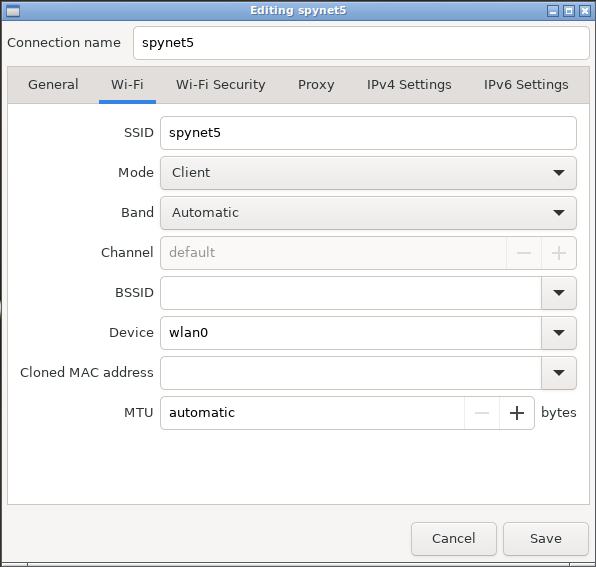Open the General tab
The height and width of the screenshot is (567, 596).
tap(53, 85)
